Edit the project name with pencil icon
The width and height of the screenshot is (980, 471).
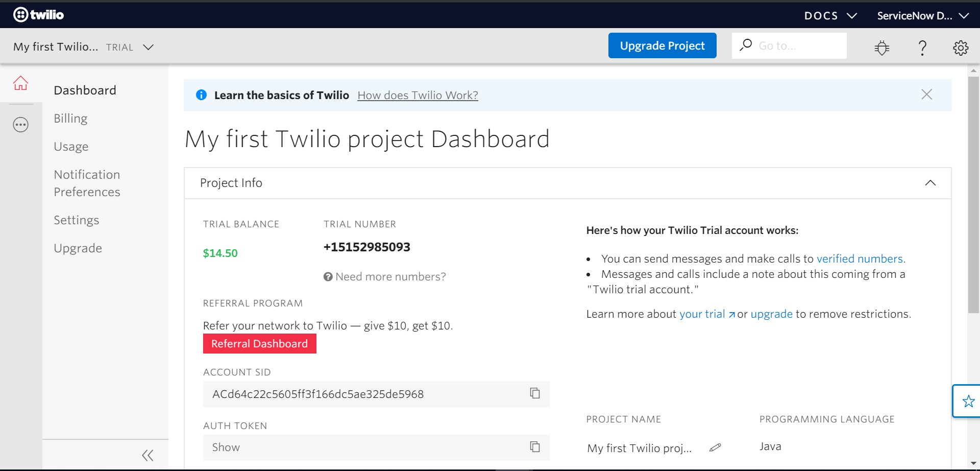click(715, 448)
